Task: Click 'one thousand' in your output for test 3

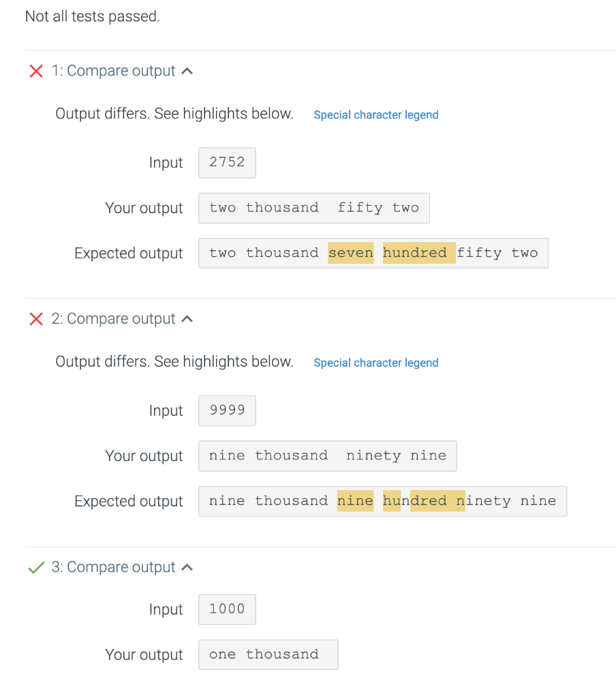Action: [268, 654]
